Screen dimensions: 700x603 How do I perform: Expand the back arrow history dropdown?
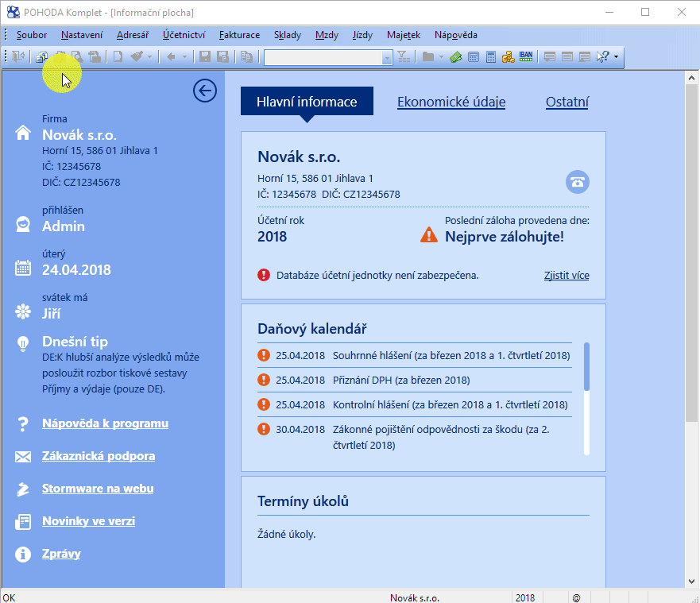(x=184, y=56)
